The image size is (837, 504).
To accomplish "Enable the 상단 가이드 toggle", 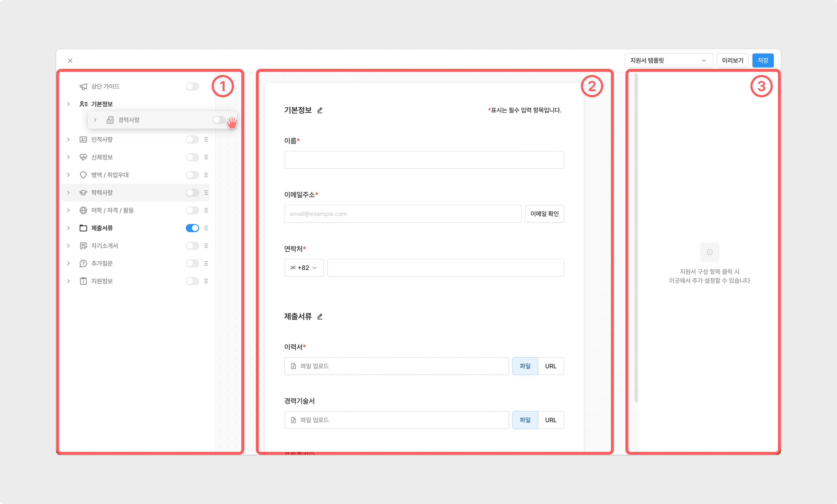I will tap(192, 87).
